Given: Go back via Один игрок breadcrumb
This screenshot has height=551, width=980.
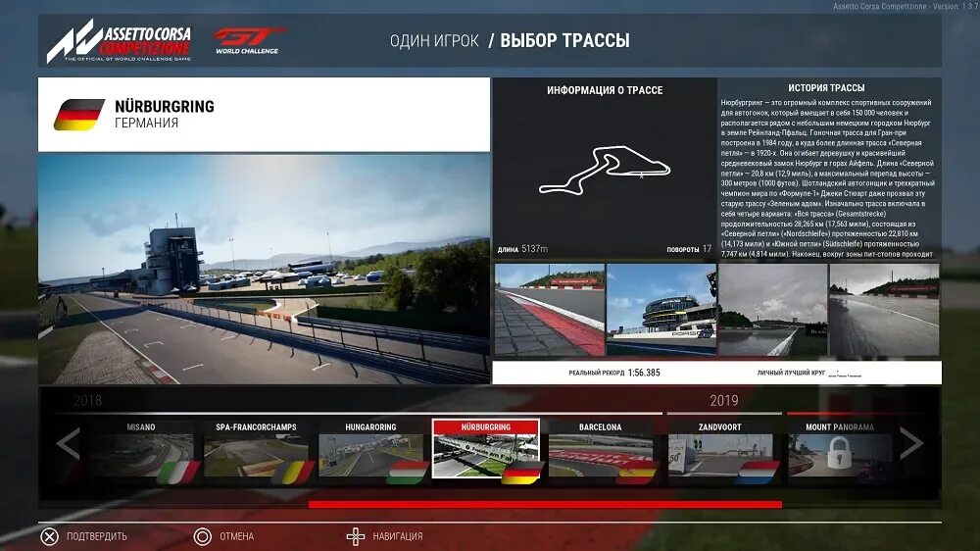Looking at the screenshot, I should pyautogui.click(x=434, y=40).
